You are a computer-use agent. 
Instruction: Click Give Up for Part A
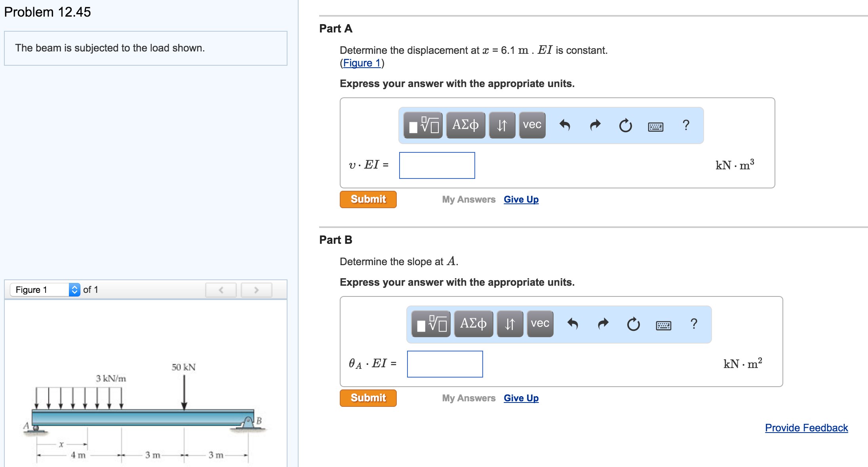point(520,199)
